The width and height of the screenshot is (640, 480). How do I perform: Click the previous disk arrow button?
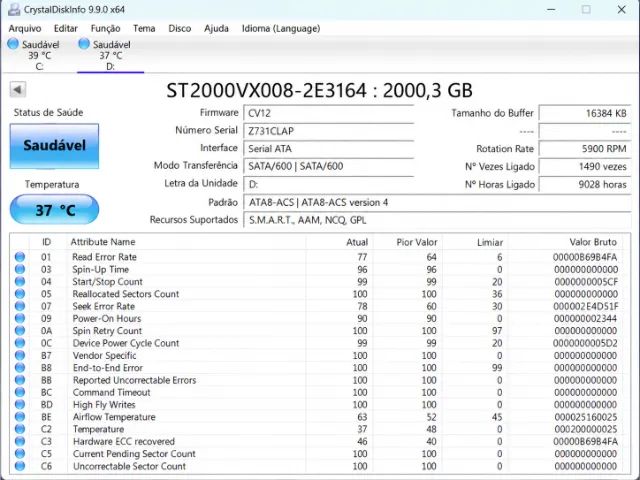pos(18,89)
